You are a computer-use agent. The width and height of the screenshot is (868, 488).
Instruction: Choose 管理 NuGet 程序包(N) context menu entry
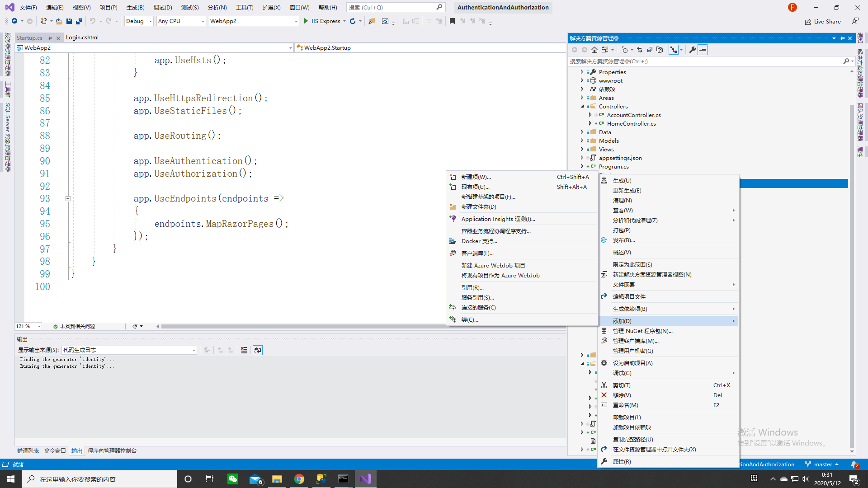click(x=642, y=331)
